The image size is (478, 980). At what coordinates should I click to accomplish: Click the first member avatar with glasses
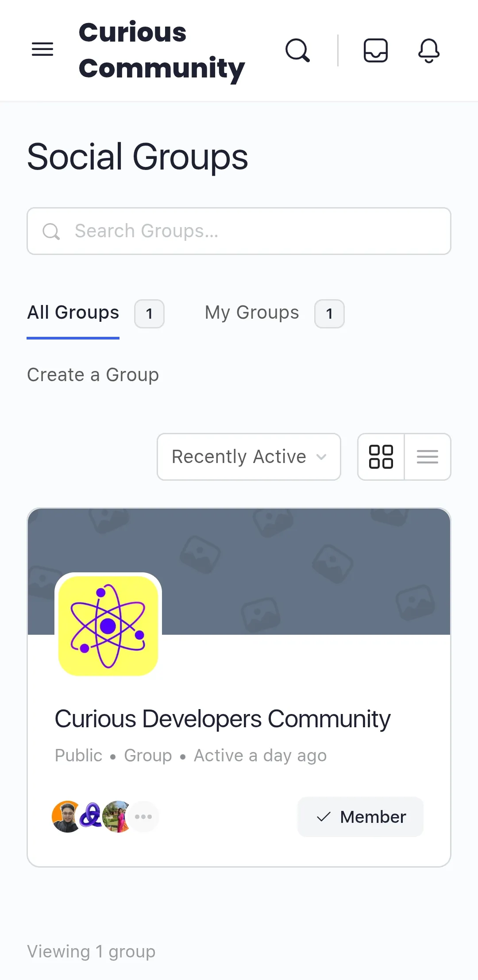click(67, 817)
